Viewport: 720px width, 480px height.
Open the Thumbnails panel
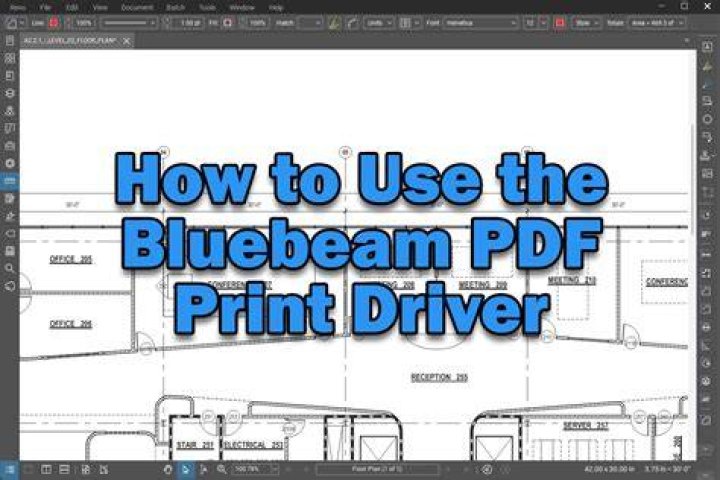10,58
